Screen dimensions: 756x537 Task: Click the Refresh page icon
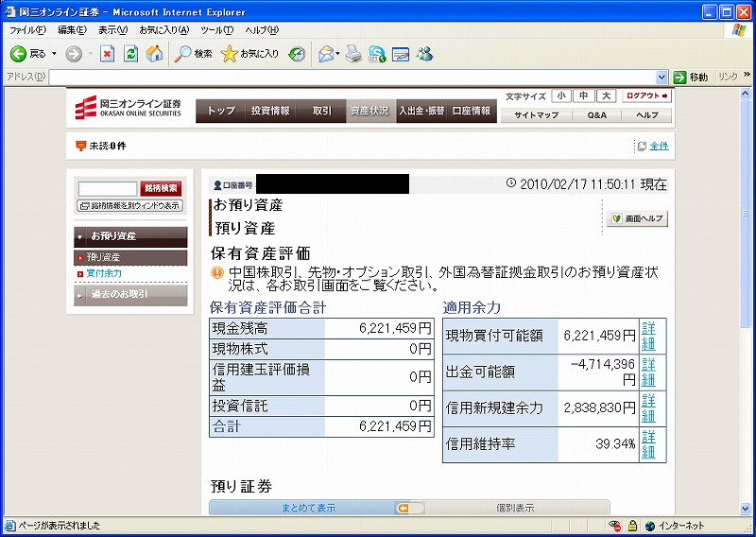click(x=130, y=54)
